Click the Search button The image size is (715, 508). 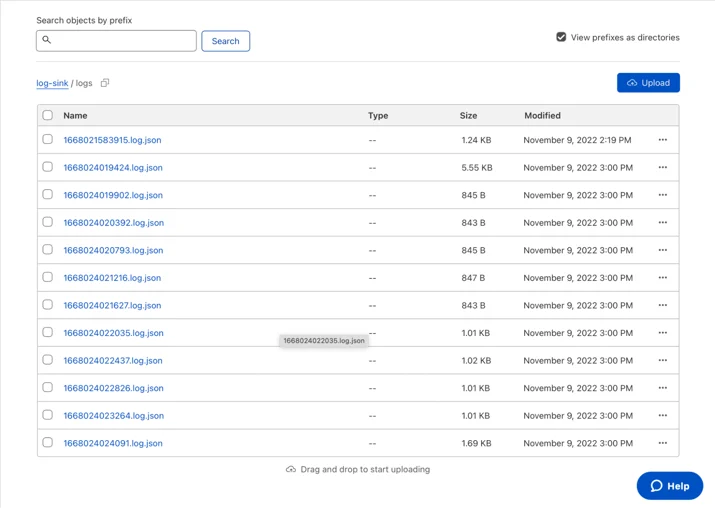[225, 41]
